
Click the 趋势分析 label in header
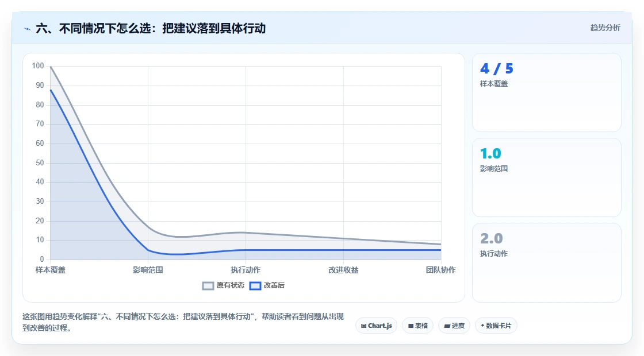605,28
